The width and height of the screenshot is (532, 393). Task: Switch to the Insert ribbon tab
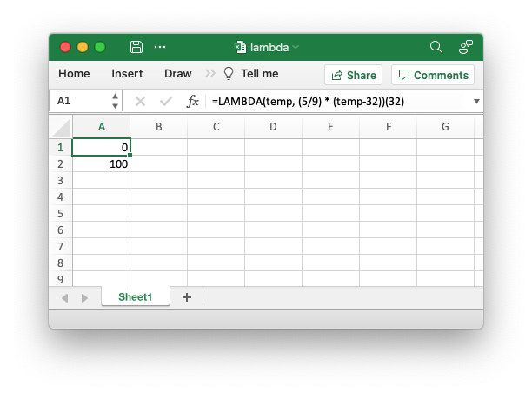(127, 74)
